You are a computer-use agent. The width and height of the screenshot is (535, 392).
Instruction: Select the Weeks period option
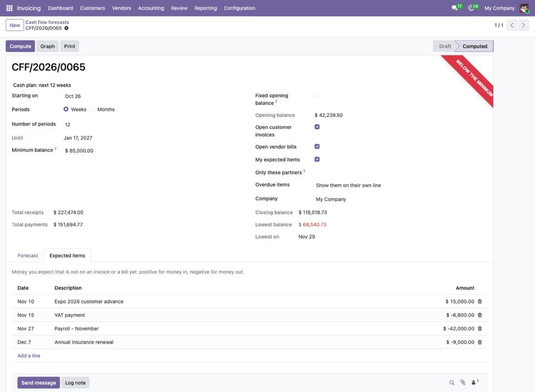66,109
